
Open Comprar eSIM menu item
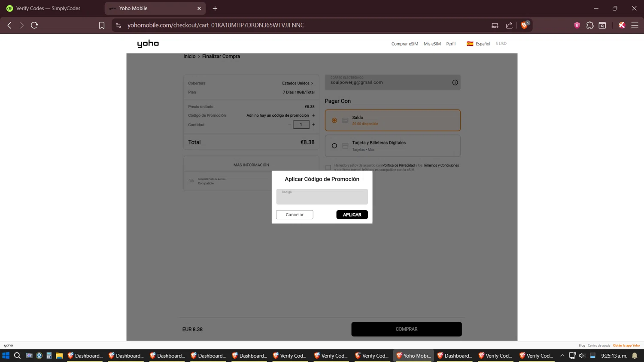404,44
